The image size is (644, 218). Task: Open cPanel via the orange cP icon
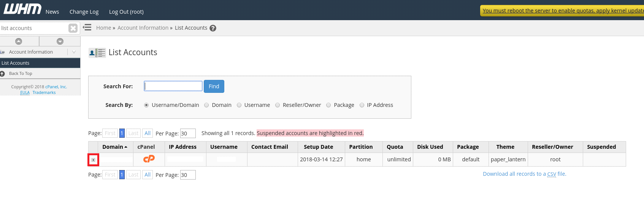coord(149,159)
